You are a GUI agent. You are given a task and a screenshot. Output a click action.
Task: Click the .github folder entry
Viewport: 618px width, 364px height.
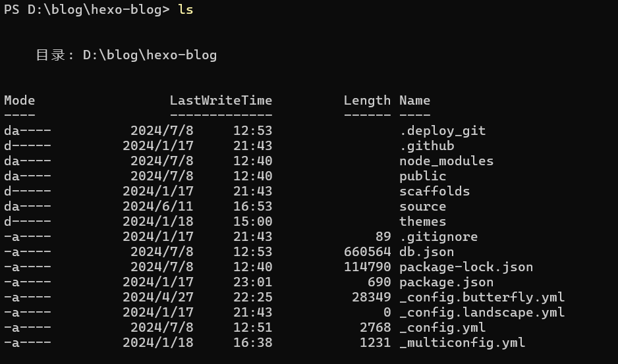(x=426, y=145)
